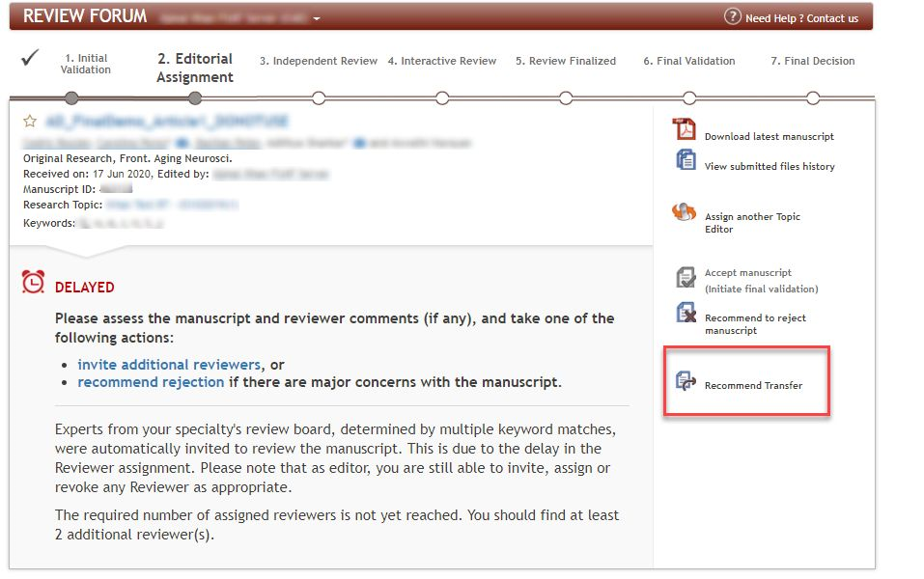Click the recommend rejection link
The height and width of the screenshot is (579, 924).
point(151,382)
